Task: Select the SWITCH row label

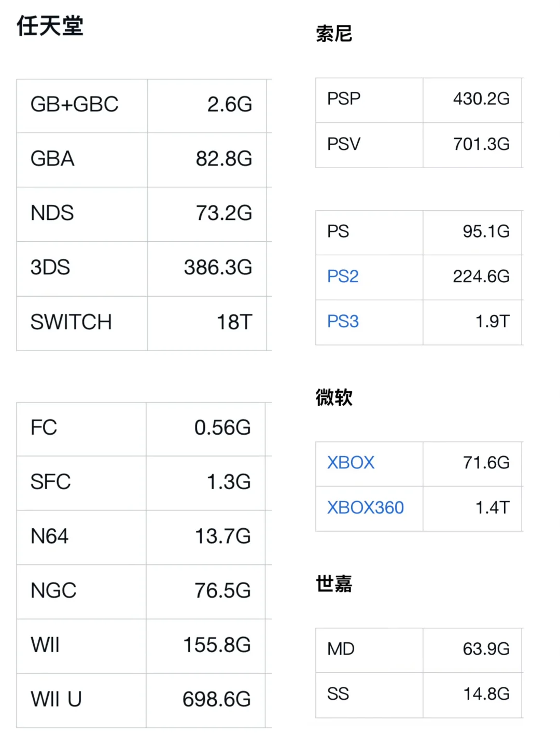Action: click(71, 323)
